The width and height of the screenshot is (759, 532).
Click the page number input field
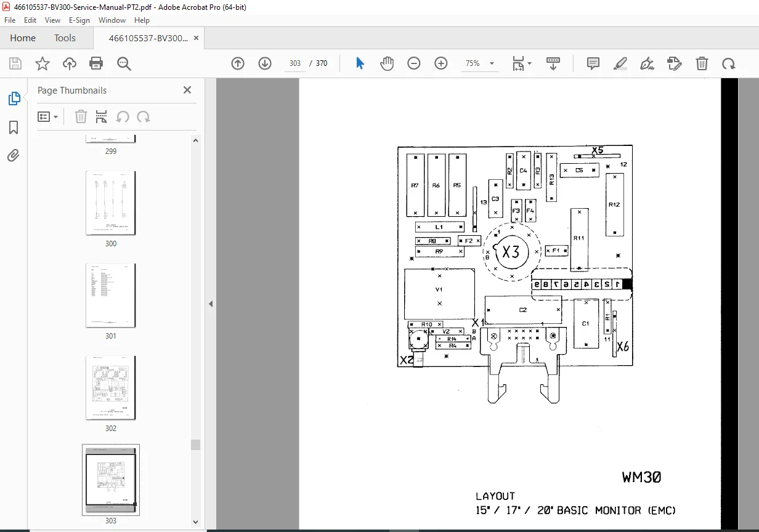pos(295,63)
